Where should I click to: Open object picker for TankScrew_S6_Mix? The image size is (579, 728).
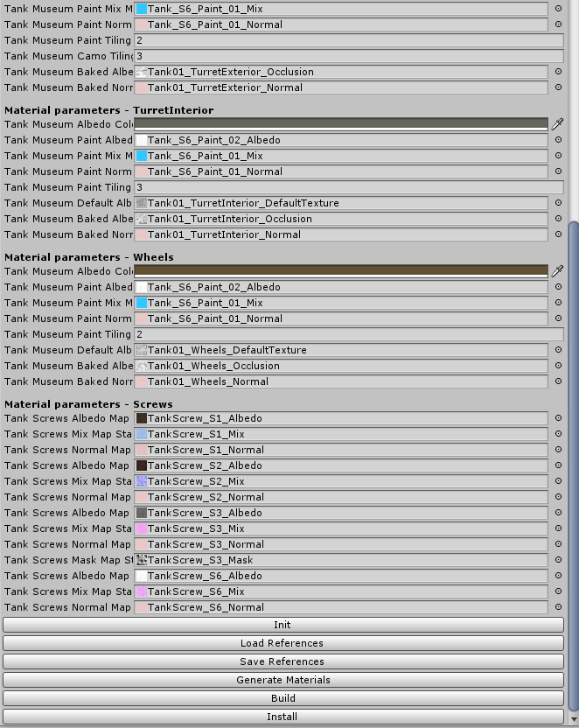pos(558,591)
